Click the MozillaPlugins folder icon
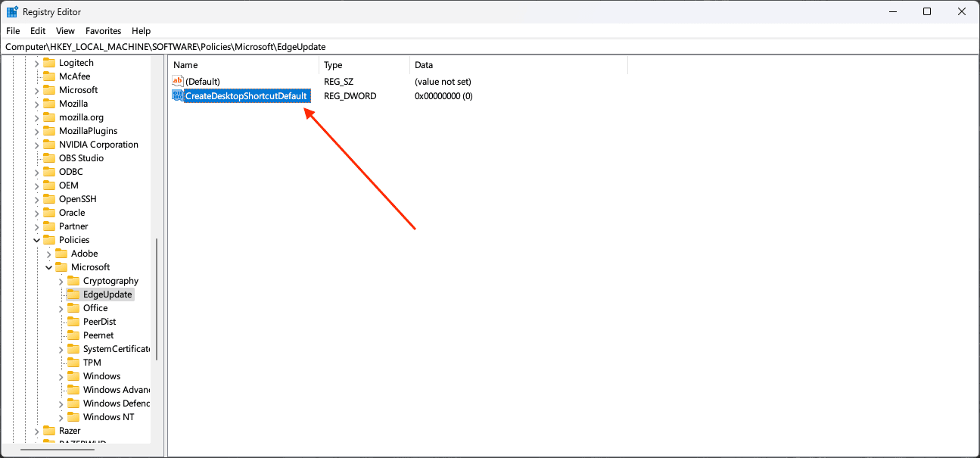The image size is (980, 458). coord(49,131)
